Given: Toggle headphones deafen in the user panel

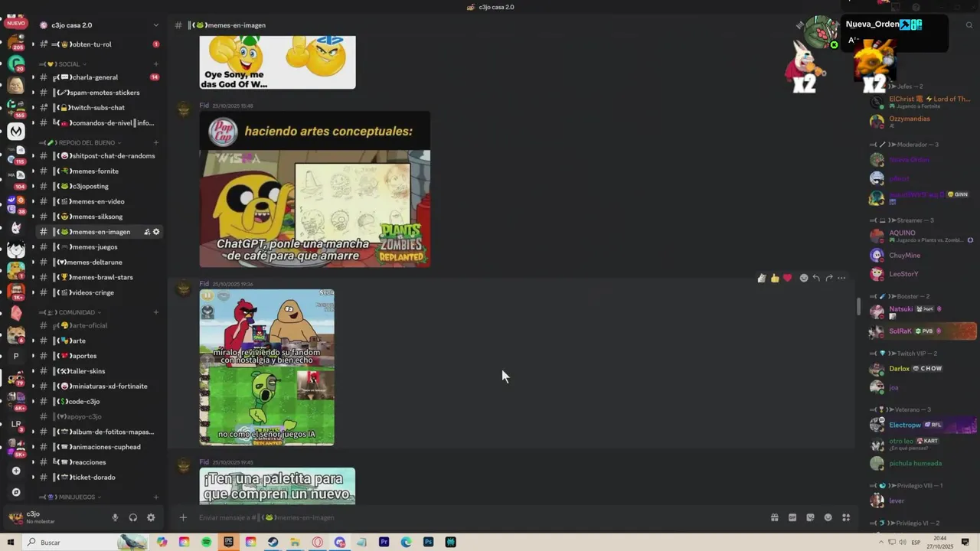Looking at the screenshot, I should [132, 517].
